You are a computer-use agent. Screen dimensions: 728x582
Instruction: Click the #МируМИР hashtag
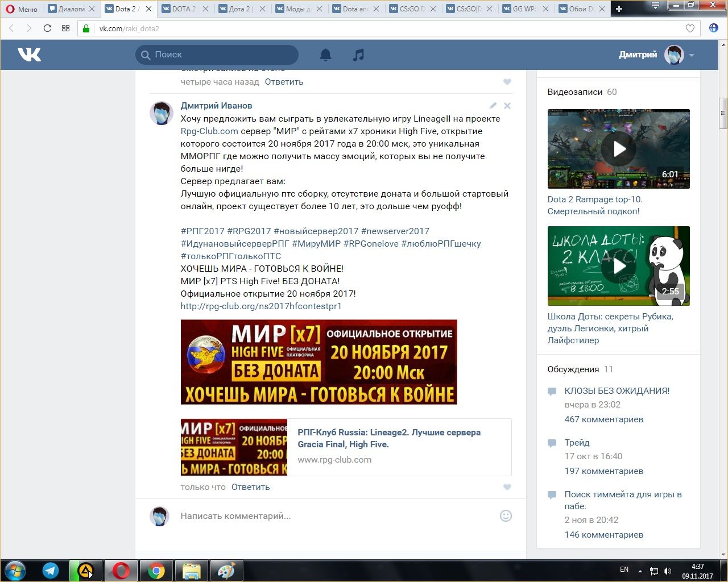pos(316,244)
